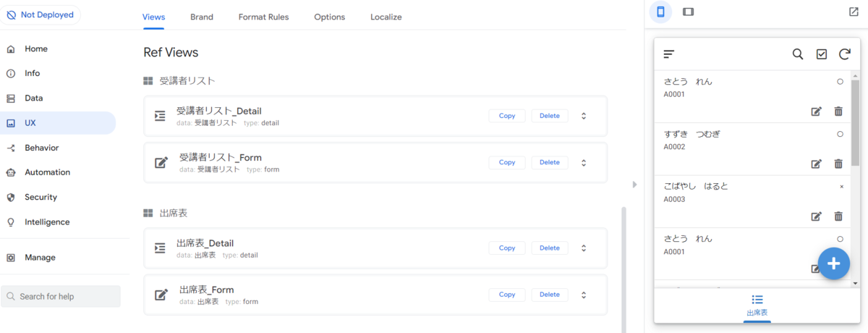Switch preview to mobile phone view
This screenshot has height=333, width=868.
660,12
